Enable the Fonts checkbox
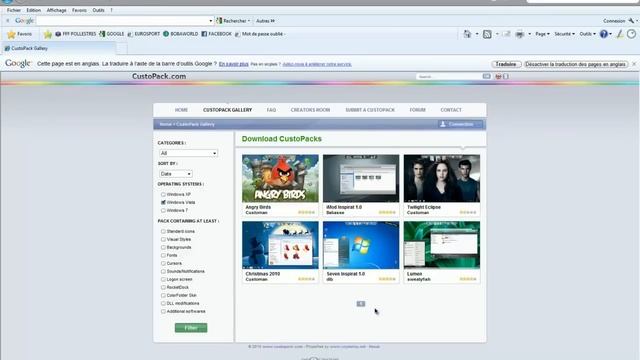The width and height of the screenshot is (640, 360). tap(163, 256)
